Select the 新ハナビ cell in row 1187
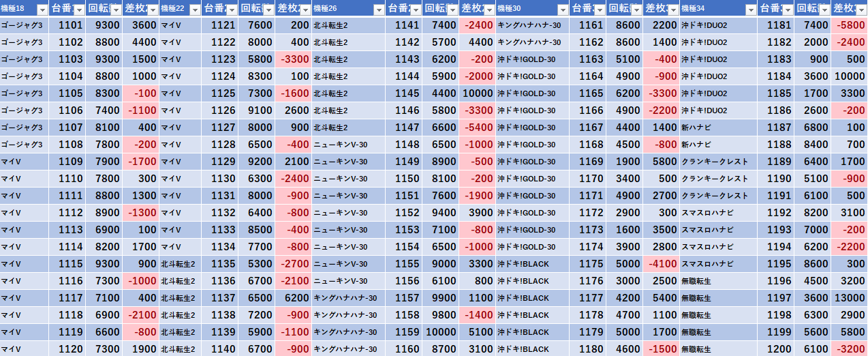Screen dimensions: 868x356 718,128
